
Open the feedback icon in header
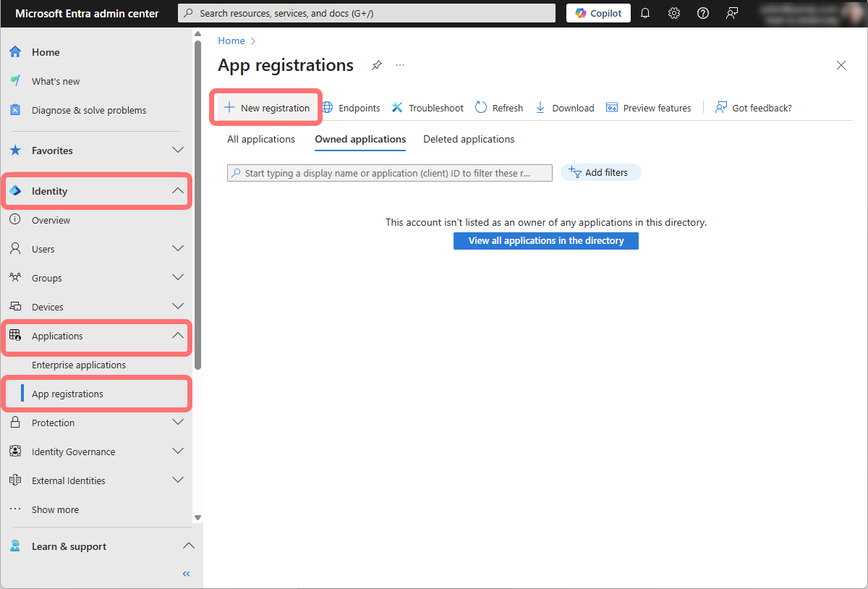[x=732, y=13]
